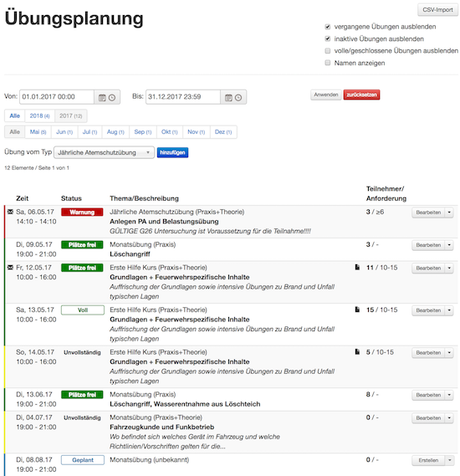Click 'Anlegen PA und Belastungsübung' title

coord(164,222)
